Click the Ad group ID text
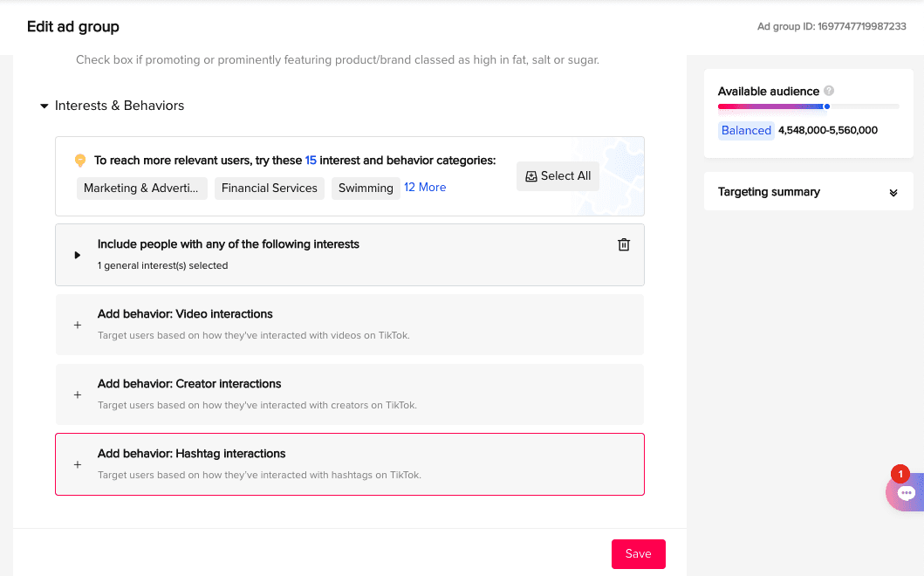Viewport: 924px width, 576px height. tap(832, 26)
